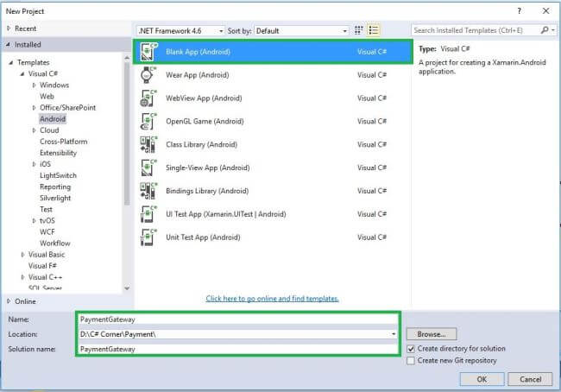Expand the iOS tree node arrow
Screen dimensions: 561x392
(34, 164)
